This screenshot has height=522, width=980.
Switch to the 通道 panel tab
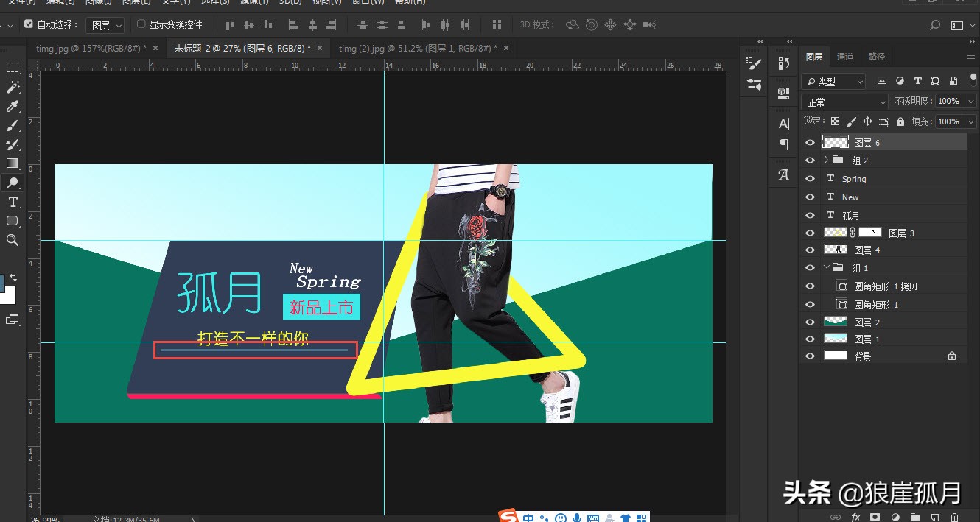point(844,56)
